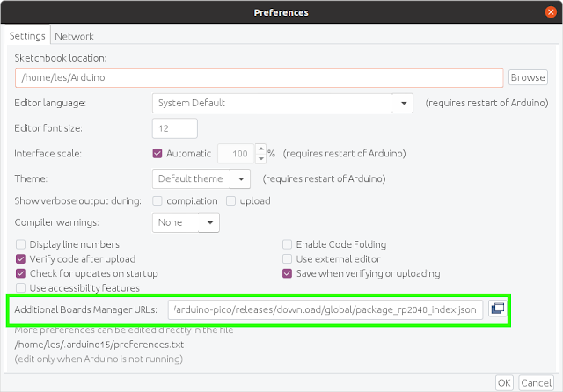Select the Settings tab
Image resolution: width=563 pixels, height=392 pixels.
click(27, 36)
